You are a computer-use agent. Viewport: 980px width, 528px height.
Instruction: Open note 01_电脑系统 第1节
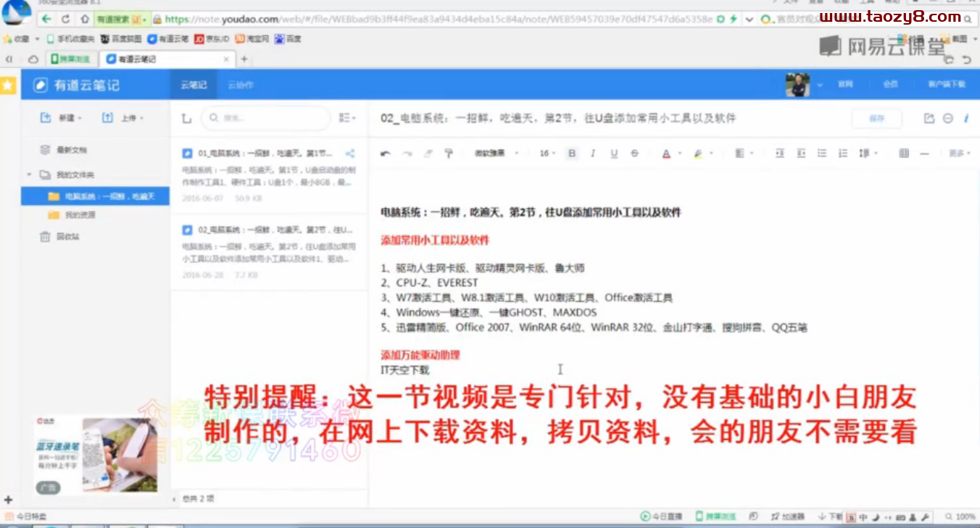(x=269, y=175)
